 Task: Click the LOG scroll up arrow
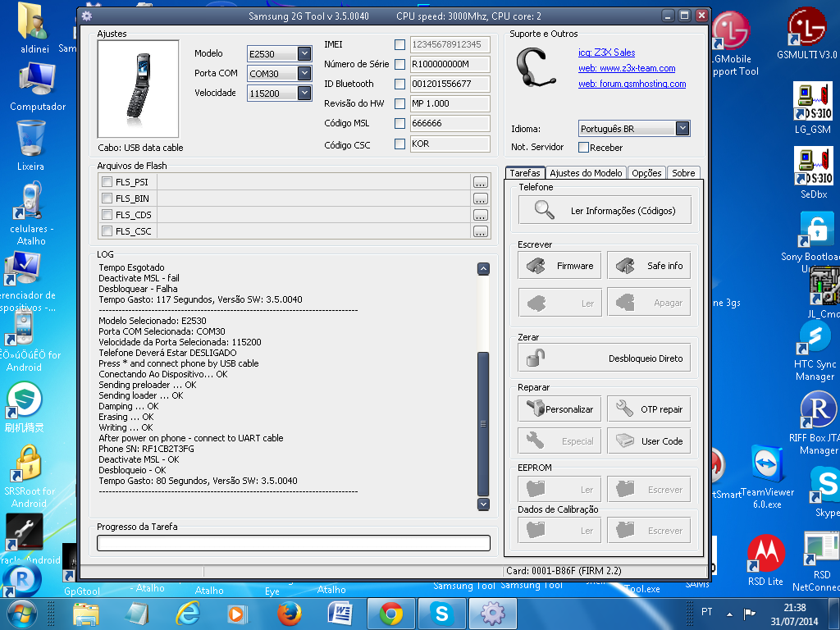pyautogui.click(x=483, y=269)
